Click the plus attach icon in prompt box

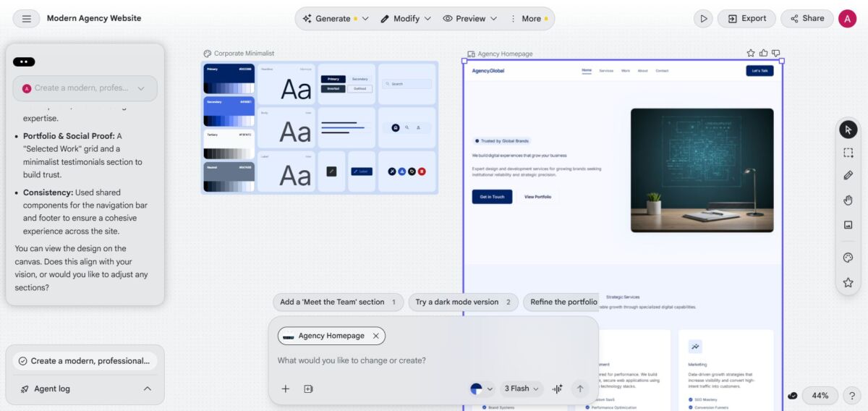pyautogui.click(x=286, y=389)
